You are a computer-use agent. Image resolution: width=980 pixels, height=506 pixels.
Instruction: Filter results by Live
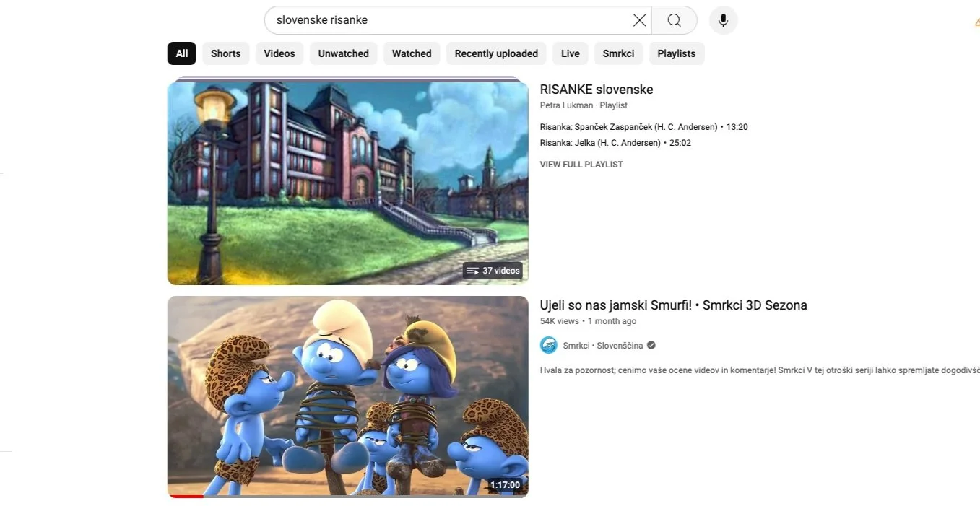coord(571,53)
